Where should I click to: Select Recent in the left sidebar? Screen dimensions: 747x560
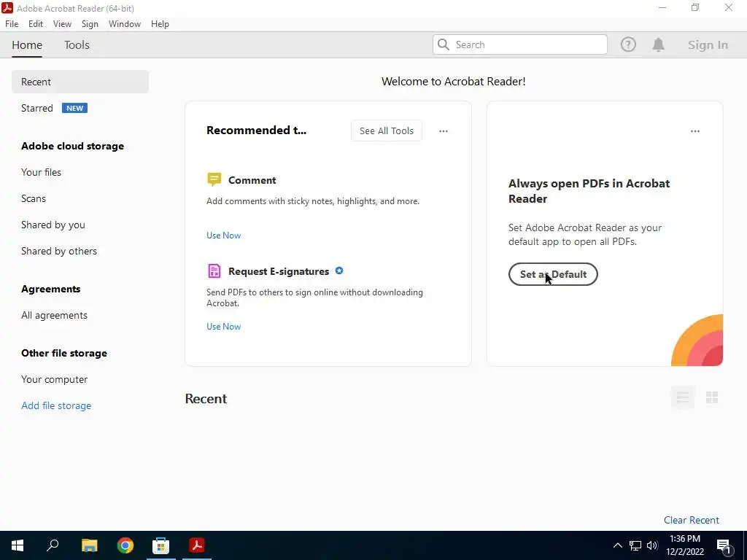pyautogui.click(x=80, y=82)
